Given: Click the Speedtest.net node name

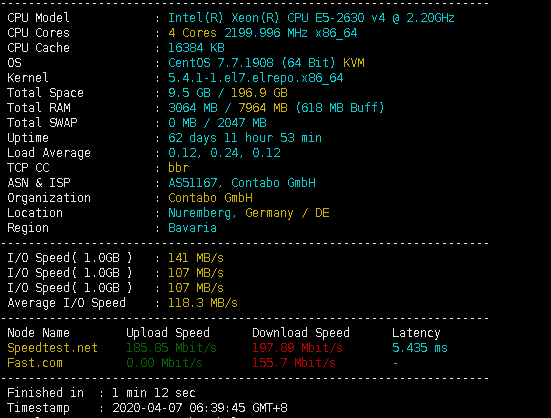Looking at the screenshot, I should click(52, 348).
